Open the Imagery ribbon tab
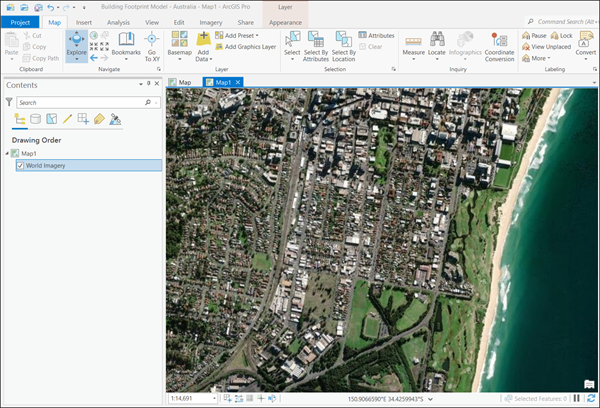 (x=211, y=21)
